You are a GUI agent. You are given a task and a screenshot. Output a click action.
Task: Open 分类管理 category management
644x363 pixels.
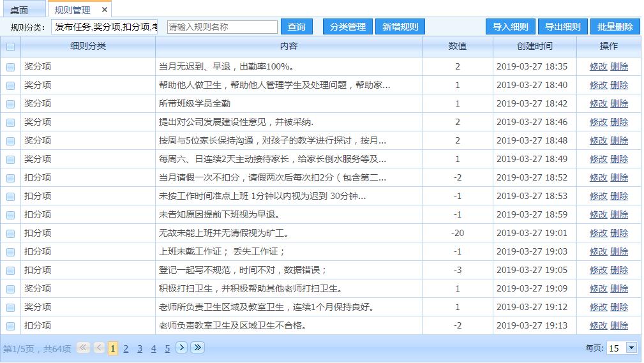(347, 27)
